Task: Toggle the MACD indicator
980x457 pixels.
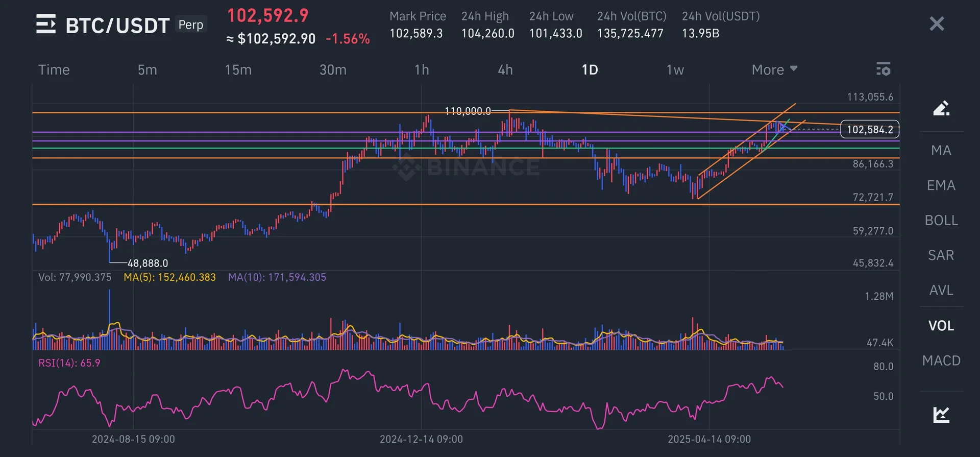Action: [x=941, y=360]
